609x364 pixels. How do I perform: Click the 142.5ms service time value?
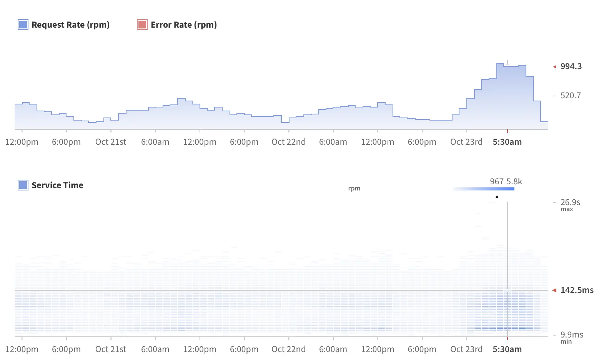tap(577, 290)
